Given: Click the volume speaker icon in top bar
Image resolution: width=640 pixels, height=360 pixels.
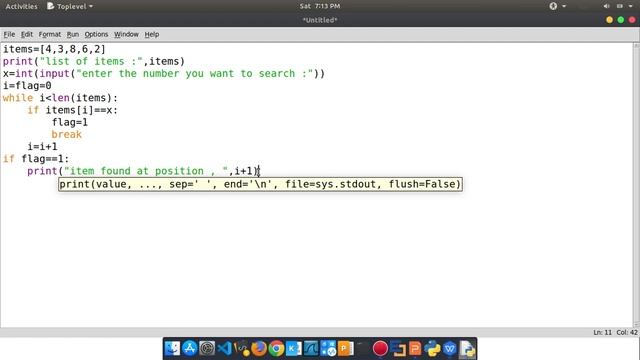Looking at the screenshot, I should pos(607,6).
